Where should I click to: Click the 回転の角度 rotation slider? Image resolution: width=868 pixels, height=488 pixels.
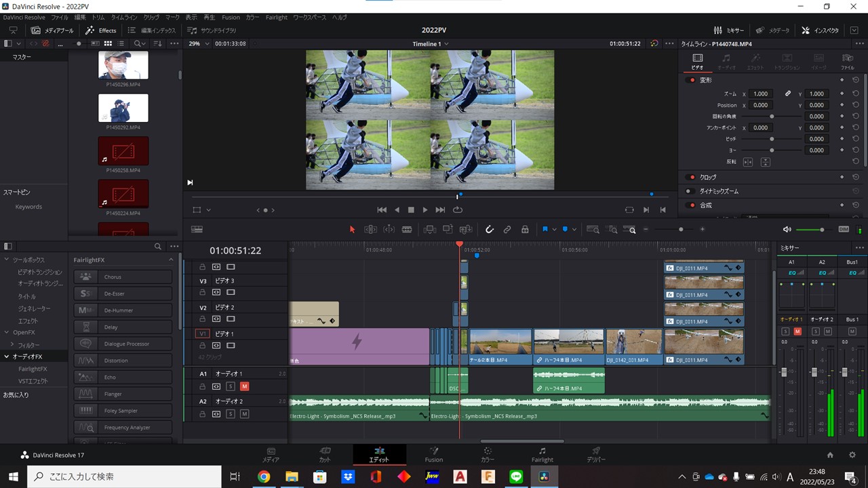click(772, 117)
